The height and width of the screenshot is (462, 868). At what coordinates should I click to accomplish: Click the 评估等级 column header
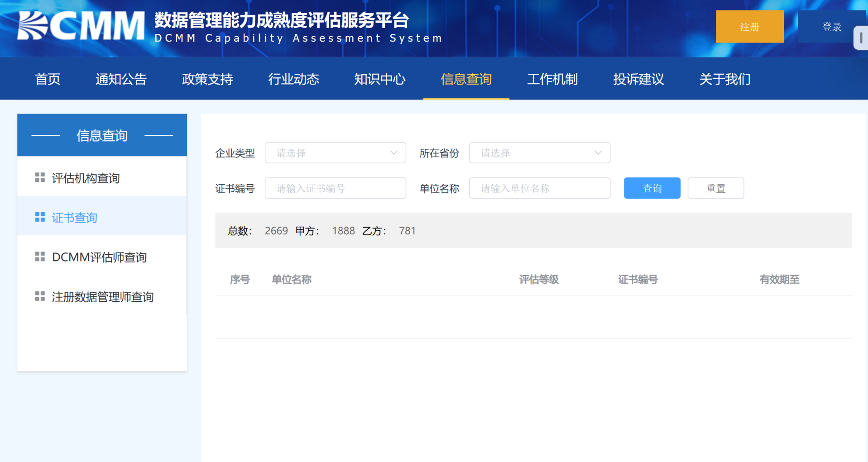click(x=539, y=280)
